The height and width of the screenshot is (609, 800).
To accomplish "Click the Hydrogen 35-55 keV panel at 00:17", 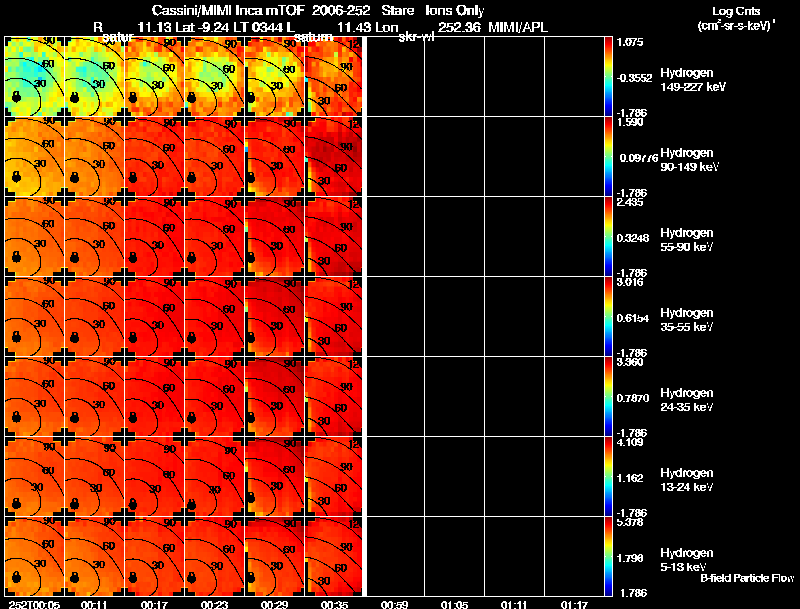I will 154,317.
